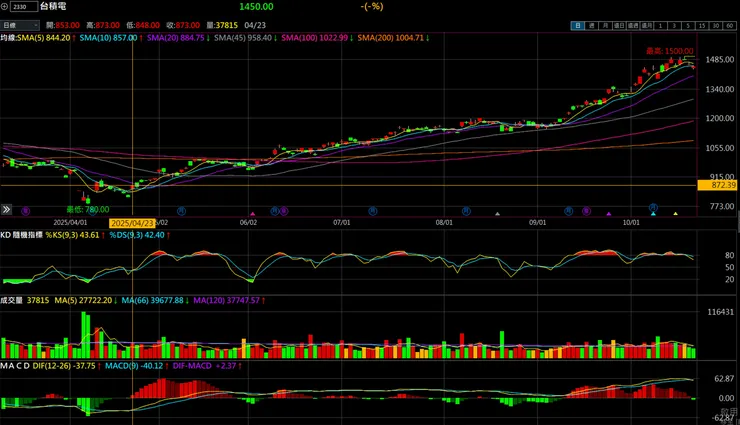Click the 1055.00 price axis label
Image resolution: width=740 pixels, height=425 pixels.
point(720,148)
